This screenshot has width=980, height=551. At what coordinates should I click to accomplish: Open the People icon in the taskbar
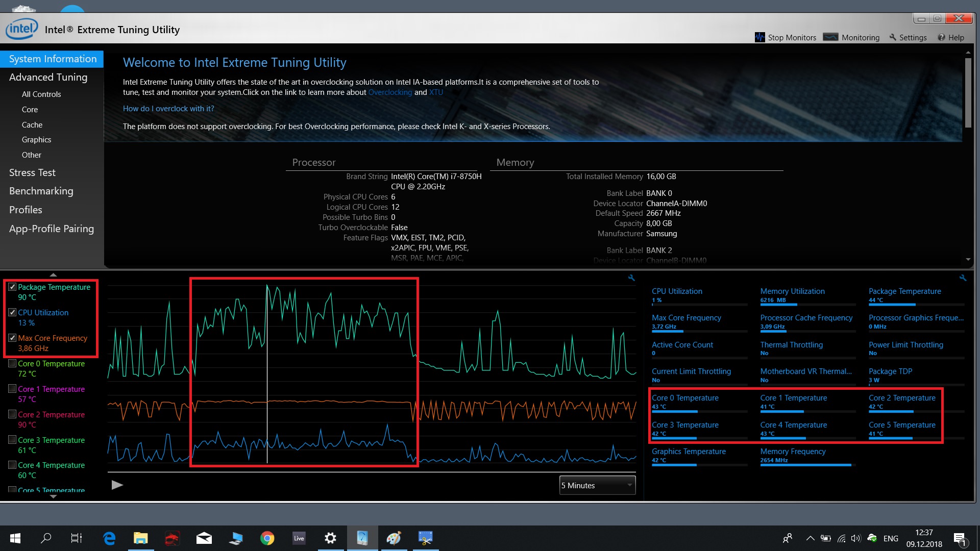(788, 538)
